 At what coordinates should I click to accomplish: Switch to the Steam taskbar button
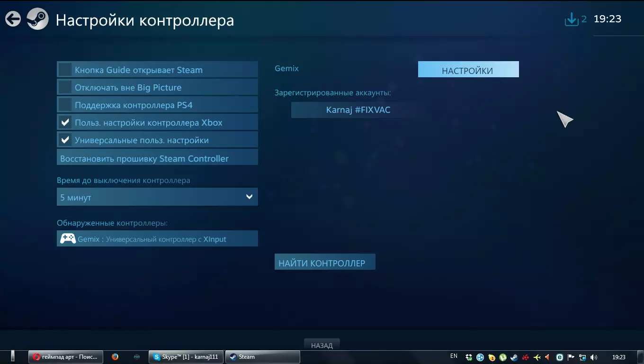coord(263,357)
